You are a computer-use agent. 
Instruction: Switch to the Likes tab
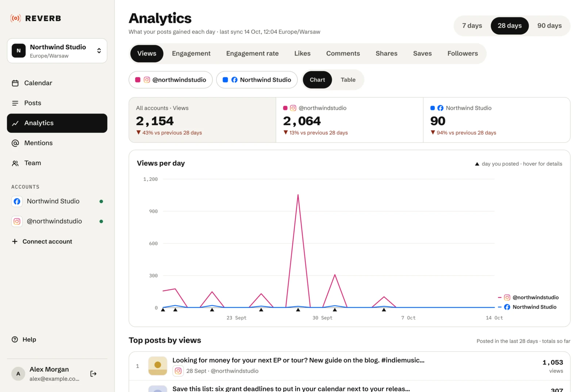tap(302, 54)
